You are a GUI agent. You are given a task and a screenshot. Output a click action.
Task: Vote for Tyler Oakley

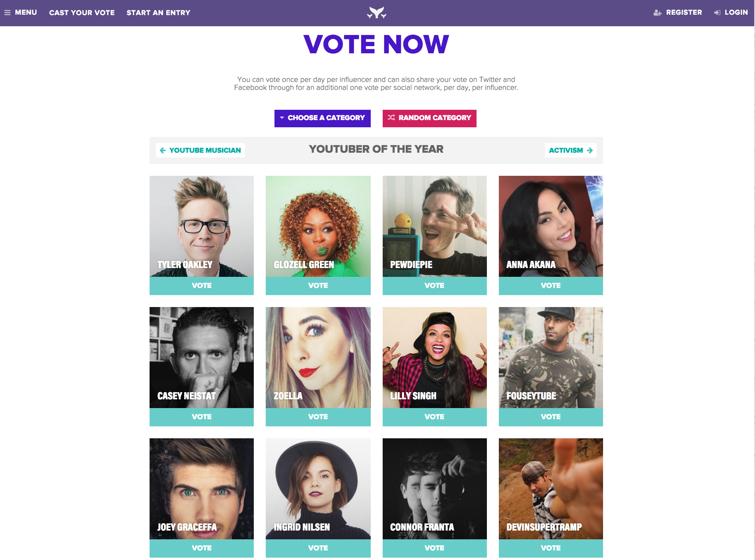coord(202,286)
